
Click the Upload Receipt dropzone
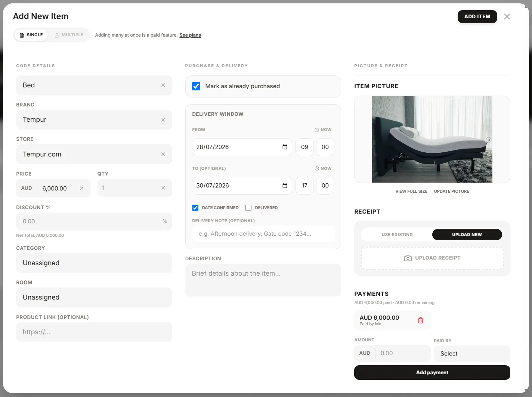pyautogui.click(x=432, y=258)
